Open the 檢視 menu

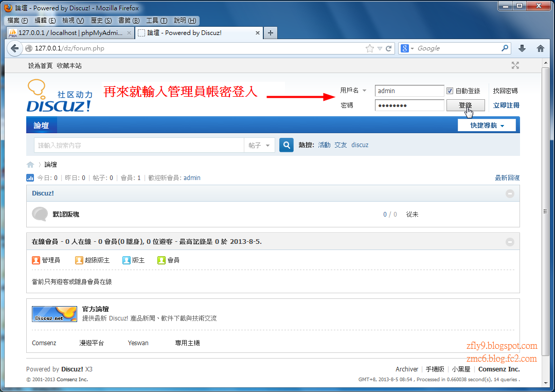click(73, 21)
